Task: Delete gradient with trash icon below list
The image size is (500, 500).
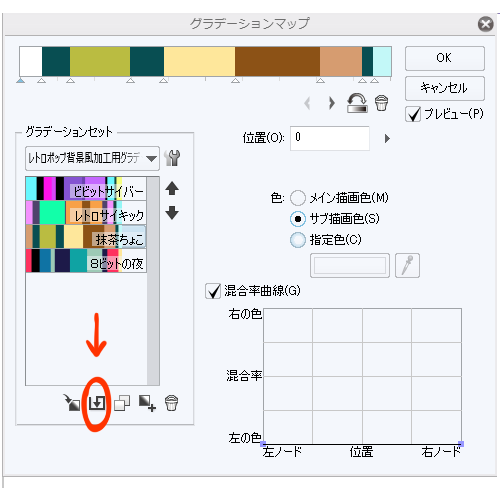Action: tap(172, 403)
